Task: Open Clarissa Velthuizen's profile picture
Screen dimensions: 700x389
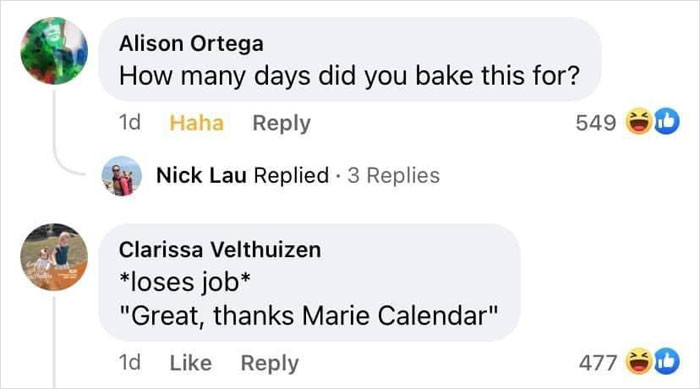Action: pos(54,257)
